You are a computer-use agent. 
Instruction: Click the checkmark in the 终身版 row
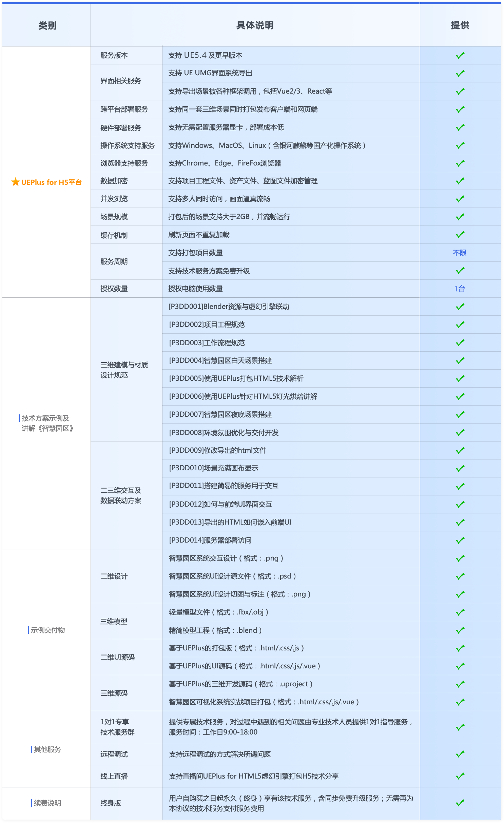pos(460,803)
